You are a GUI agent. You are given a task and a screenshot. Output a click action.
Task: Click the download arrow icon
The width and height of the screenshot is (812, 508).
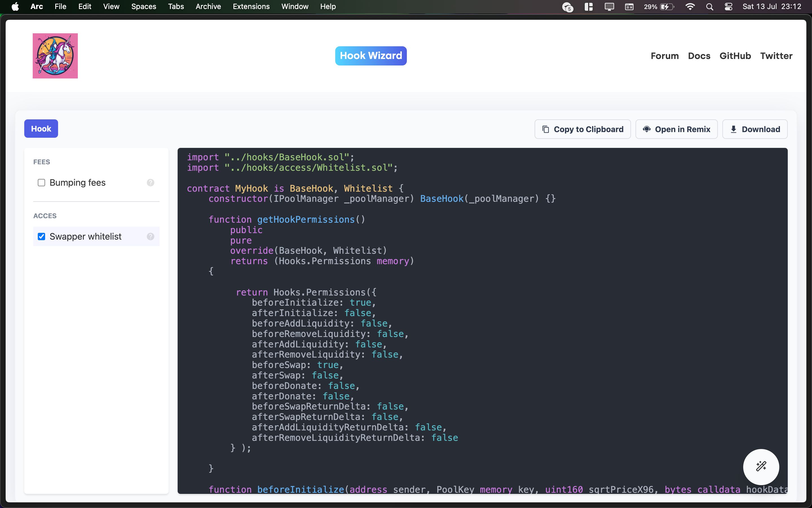734,129
